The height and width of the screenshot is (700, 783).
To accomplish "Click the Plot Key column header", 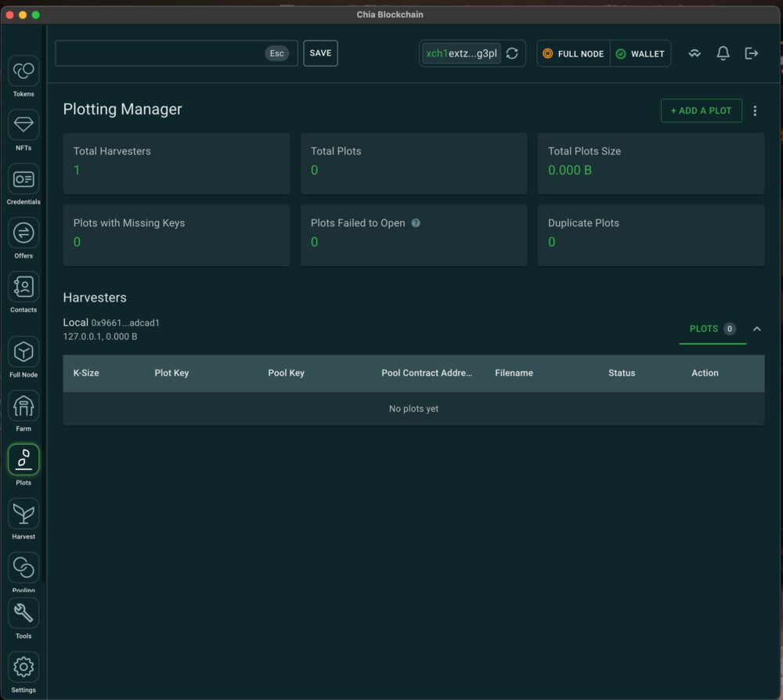I will 171,373.
